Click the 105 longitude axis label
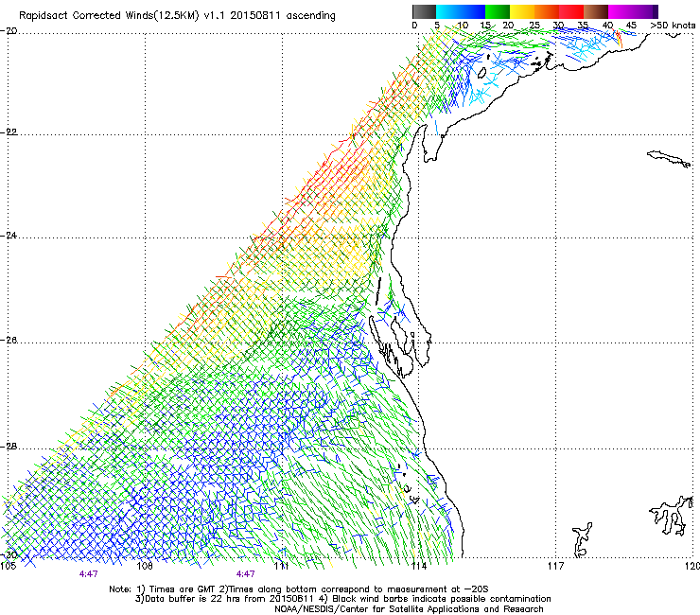700x615 pixels. coord(8,567)
